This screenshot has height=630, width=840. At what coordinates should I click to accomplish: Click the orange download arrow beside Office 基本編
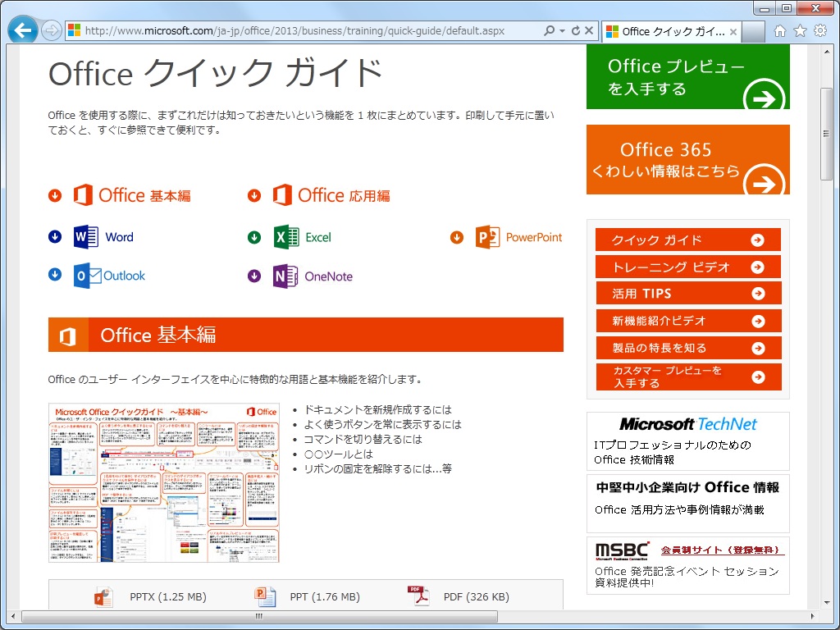click(55, 195)
